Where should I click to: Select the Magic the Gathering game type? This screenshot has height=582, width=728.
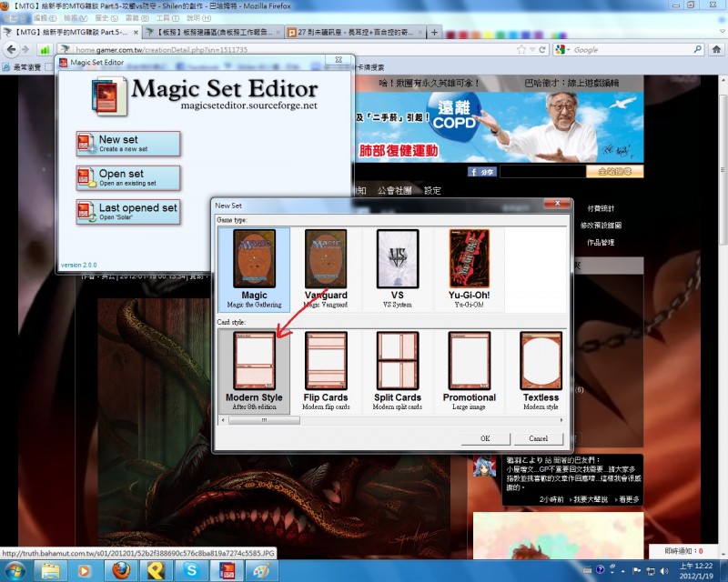coord(254,268)
